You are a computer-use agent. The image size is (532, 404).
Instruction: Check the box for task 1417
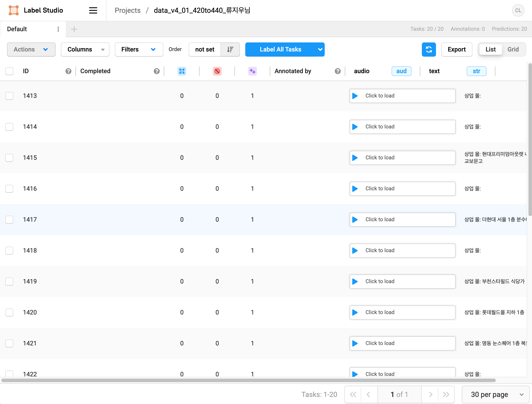coord(9,220)
